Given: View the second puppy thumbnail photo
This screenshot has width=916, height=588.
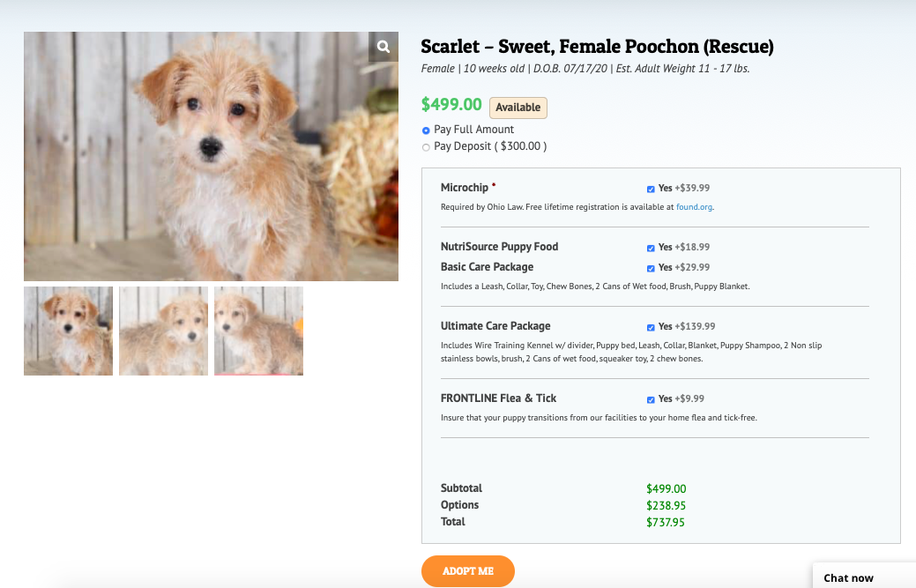Looking at the screenshot, I should 163,331.
